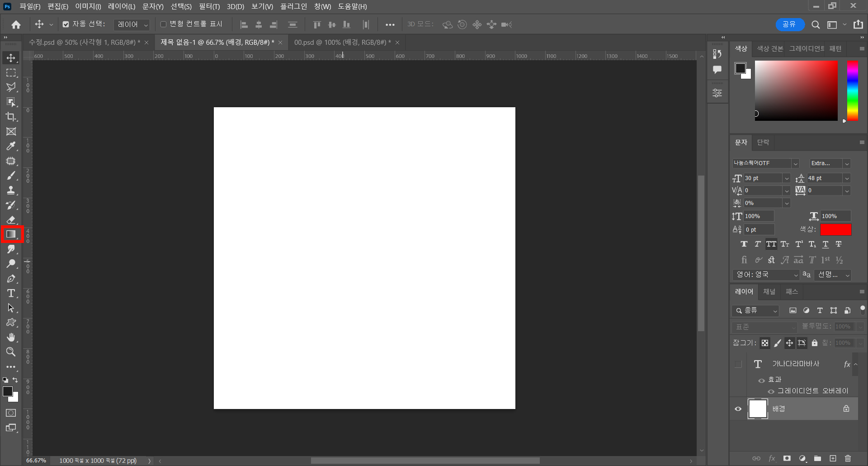
Task: Swap foreground and background colors
Action: click(15, 380)
